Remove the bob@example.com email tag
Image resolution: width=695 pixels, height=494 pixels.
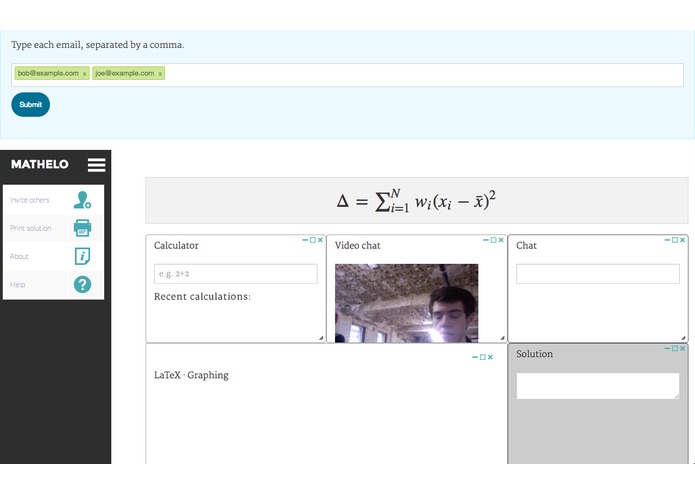click(x=84, y=74)
